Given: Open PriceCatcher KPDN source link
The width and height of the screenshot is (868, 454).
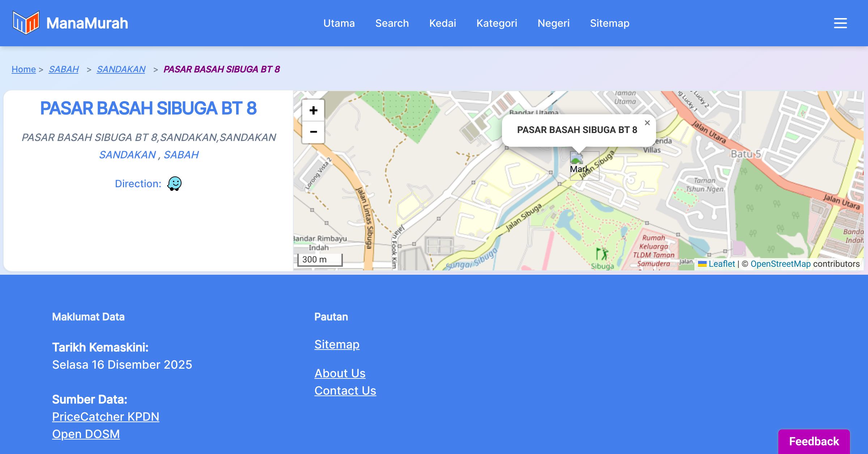Looking at the screenshot, I should [106, 417].
